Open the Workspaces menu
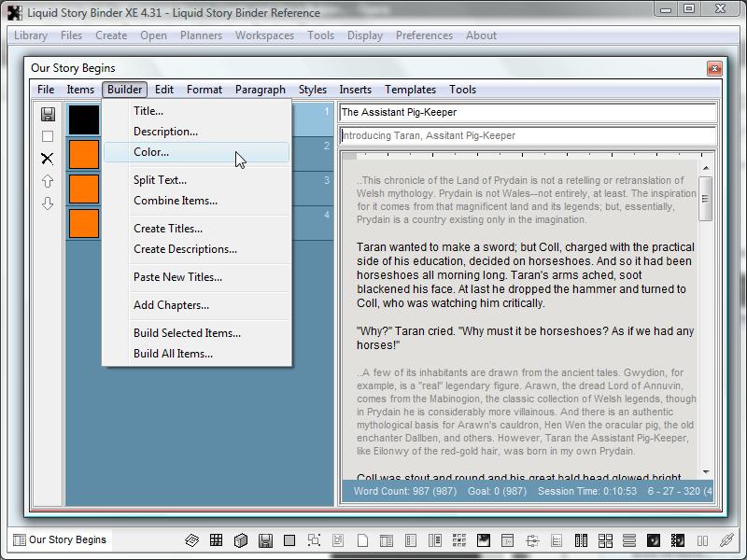This screenshot has width=747, height=560. (x=264, y=35)
